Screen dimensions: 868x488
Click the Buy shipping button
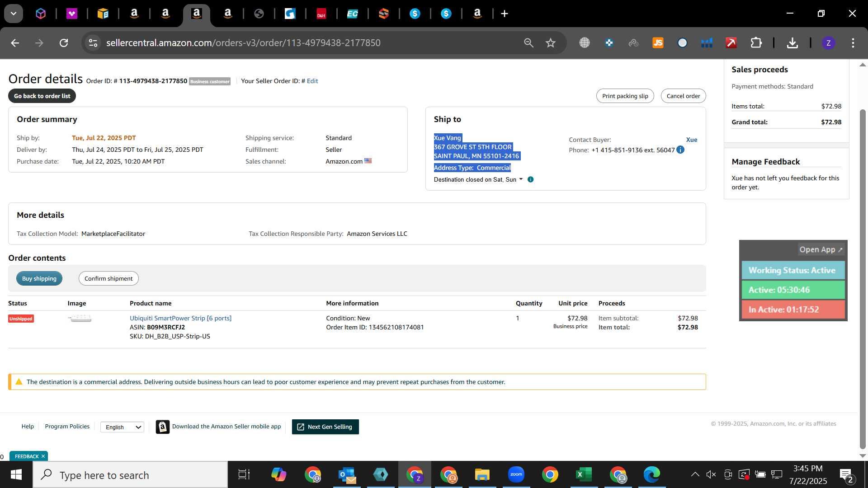39,278
